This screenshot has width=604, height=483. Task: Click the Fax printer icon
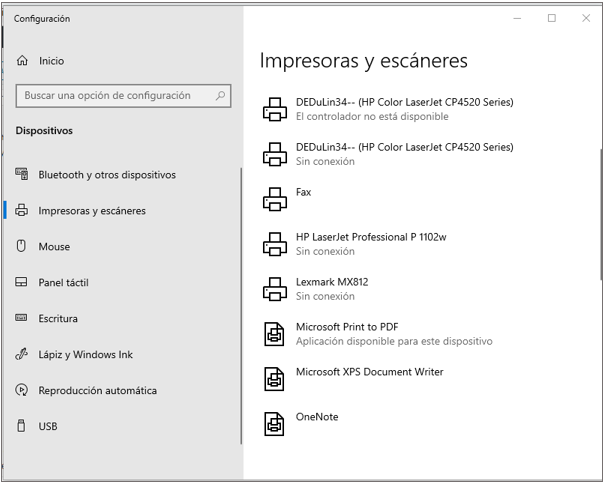click(x=275, y=199)
